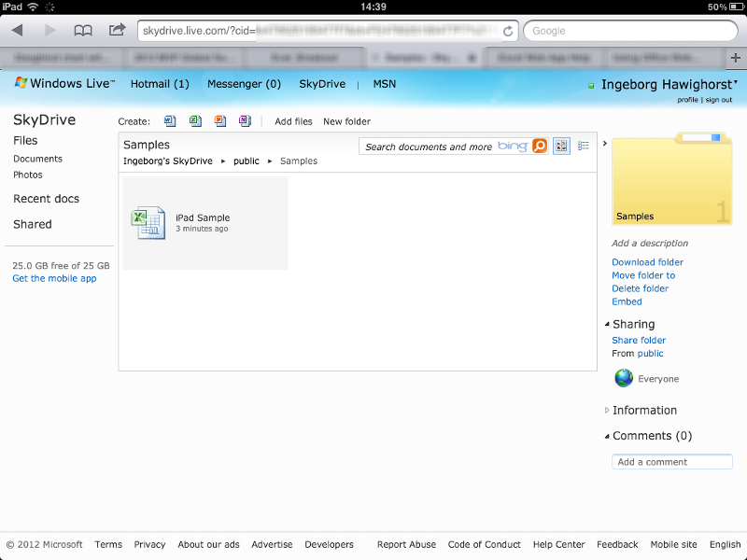
Task: Create a new PowerPoint presentation
Action: click(220, 121)
